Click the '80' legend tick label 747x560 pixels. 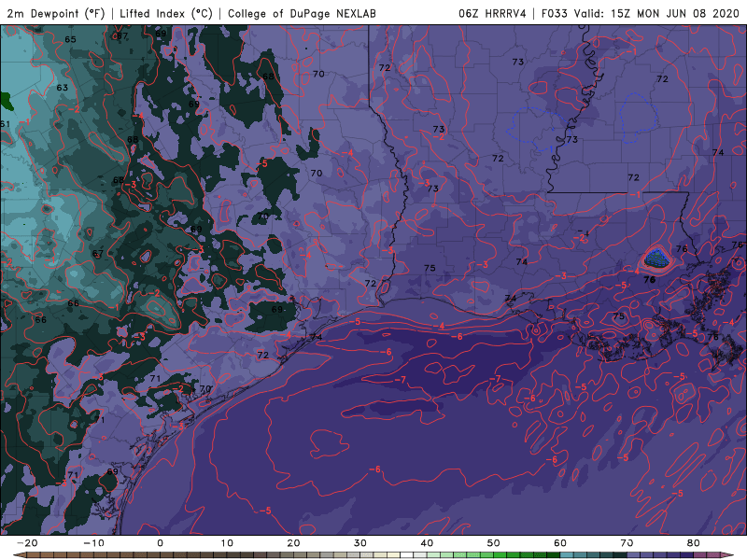[694, 543]
